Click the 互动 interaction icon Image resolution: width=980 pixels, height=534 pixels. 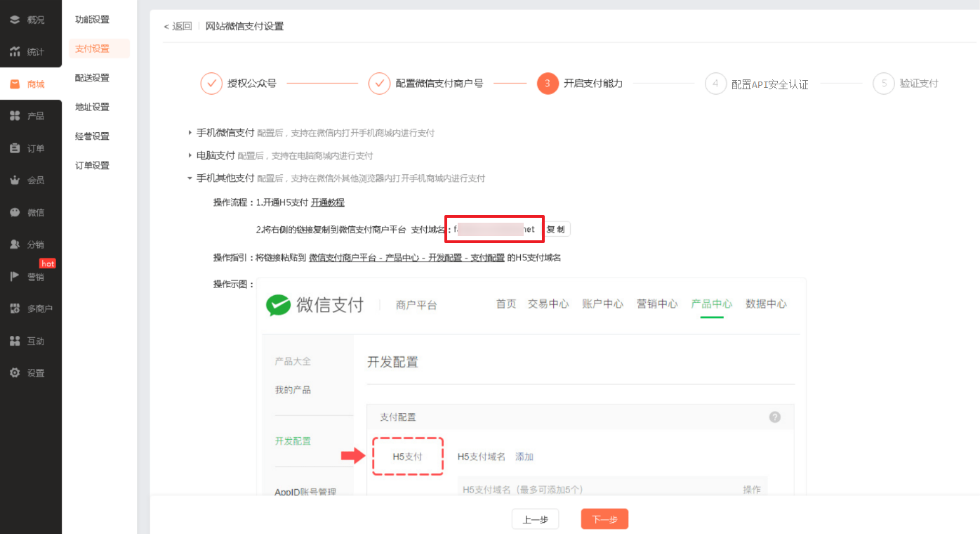[x=15, y=341]
